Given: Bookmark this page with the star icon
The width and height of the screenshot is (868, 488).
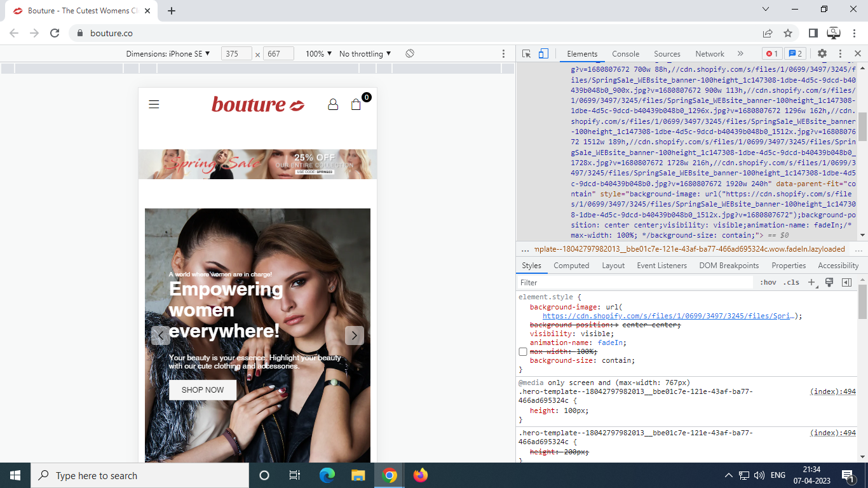Looking at the screenshot, I should coord(788,33).
